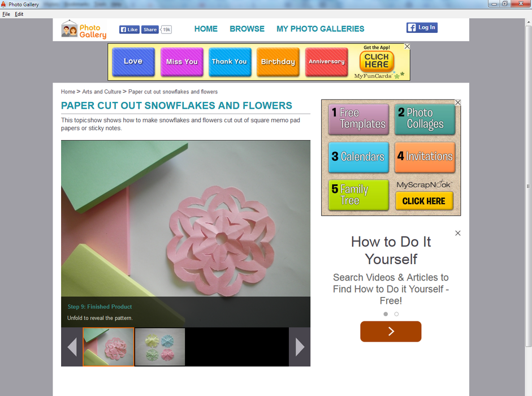This screenshot has height=396, width=532.
Task: Click the Arts and Culture breadcrumb
Action: click(102, 92)
